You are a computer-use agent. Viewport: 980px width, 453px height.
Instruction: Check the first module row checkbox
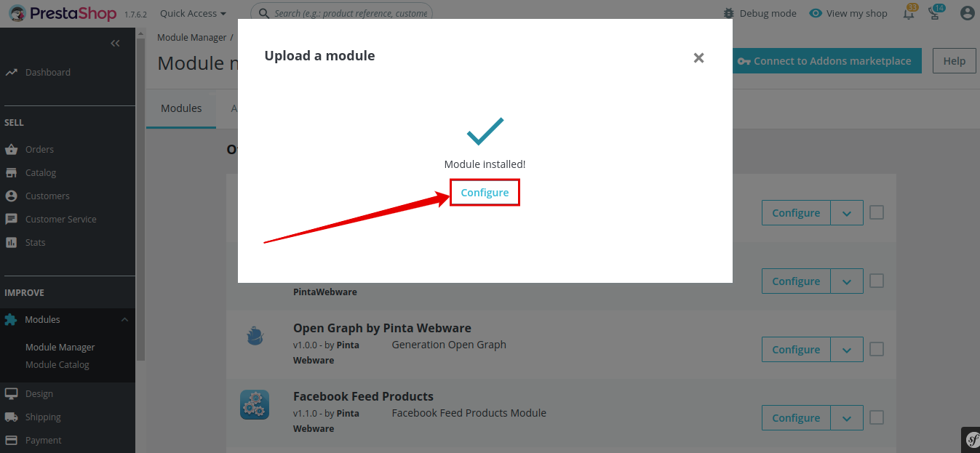tap(877, 212)
